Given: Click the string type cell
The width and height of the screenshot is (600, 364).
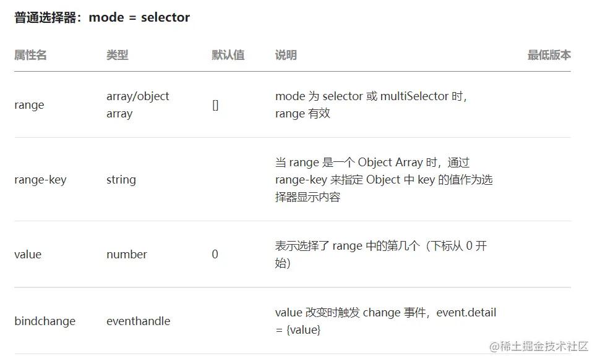Looking at the screenshot, I should coord(121,180).
